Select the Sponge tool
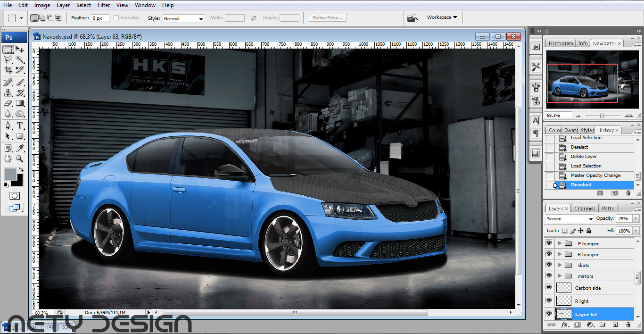Image resolution: width=644 pixels, height=334 pixels. (20, 113)
